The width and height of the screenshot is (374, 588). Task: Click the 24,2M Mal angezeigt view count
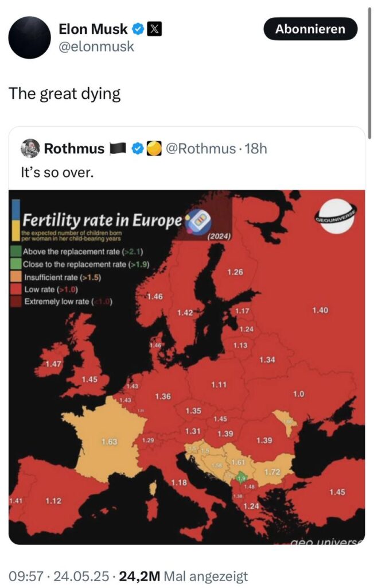pos(184,575)
